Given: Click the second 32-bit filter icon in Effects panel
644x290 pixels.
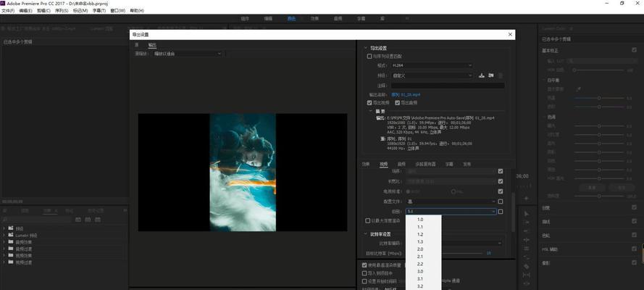Looking at the screenshot, I should pos(88,220).
